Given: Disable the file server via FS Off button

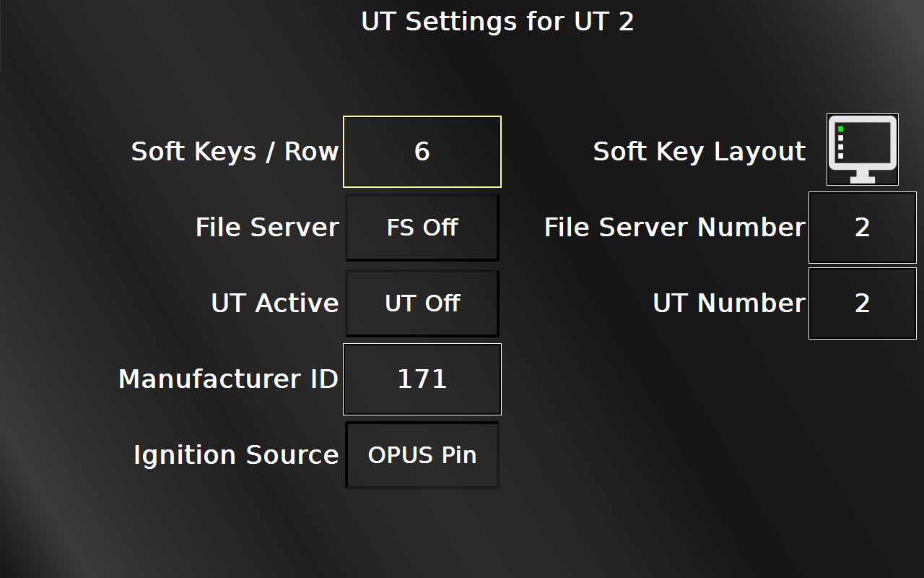Looking at the screenshot, I should 422,227.
